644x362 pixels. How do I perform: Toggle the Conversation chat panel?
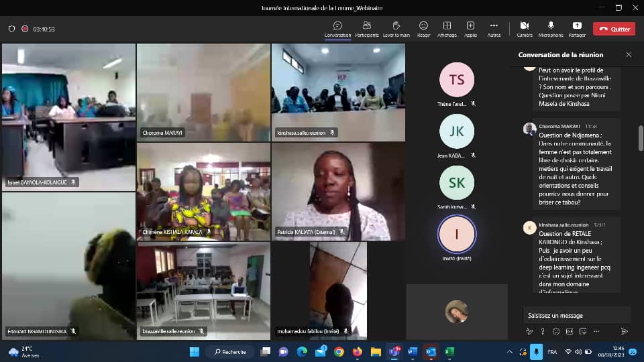tap(337, 29)
